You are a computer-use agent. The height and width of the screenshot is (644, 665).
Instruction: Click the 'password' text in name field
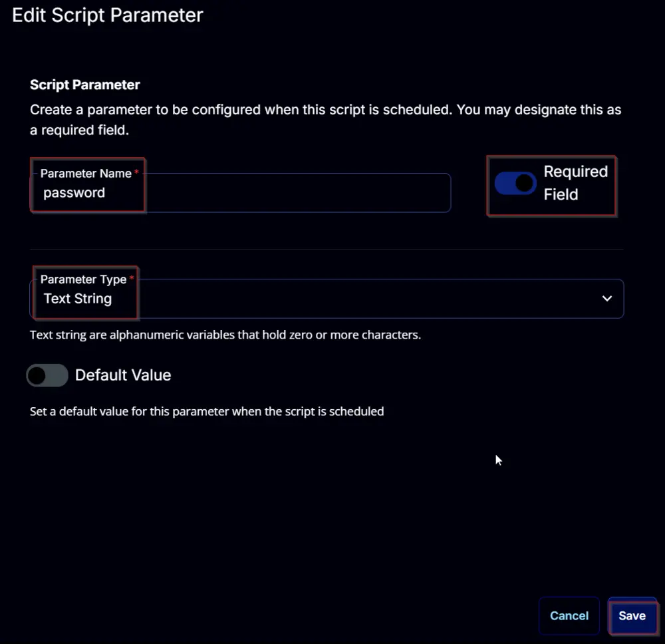pyautogui.click(x=74, y=193)
